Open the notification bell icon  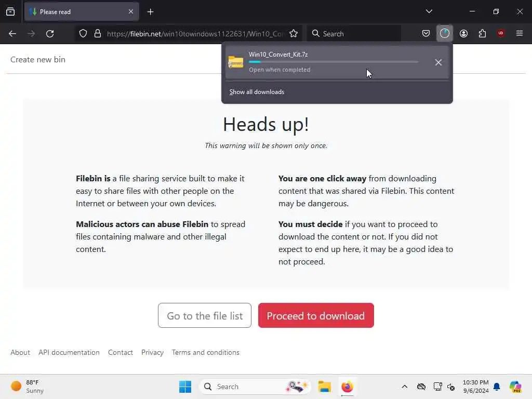[497, 387]
